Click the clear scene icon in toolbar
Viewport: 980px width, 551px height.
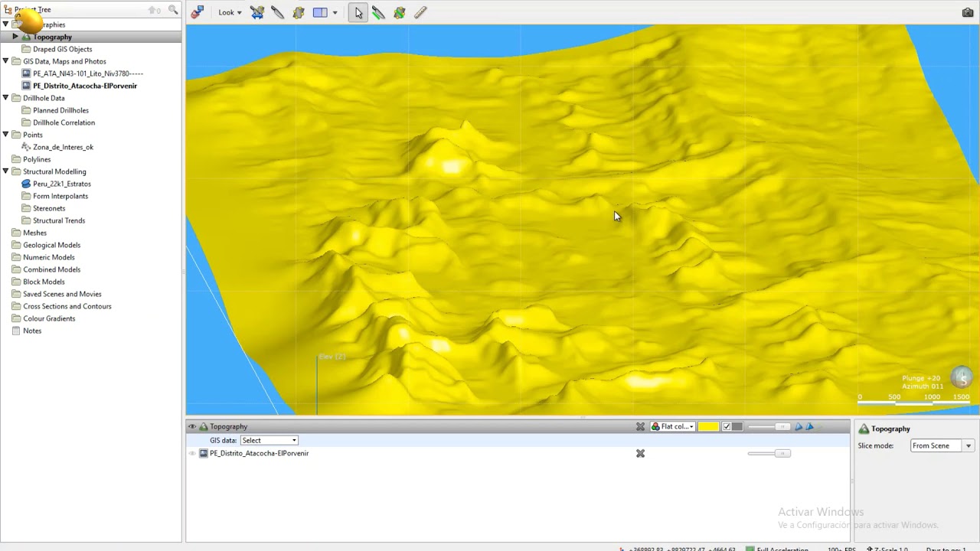[x=198, y=12]
